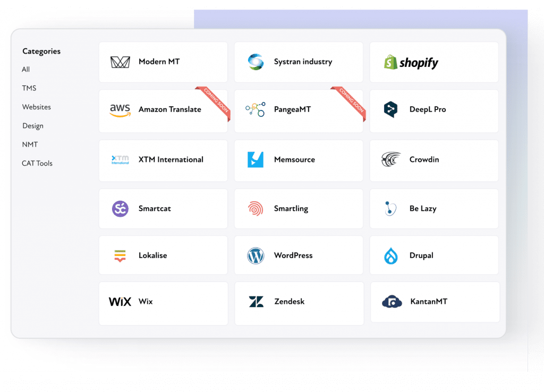This screenshot has width=544, height=392.
Task: Open the XTM International integration
Action: coord(163,160)
